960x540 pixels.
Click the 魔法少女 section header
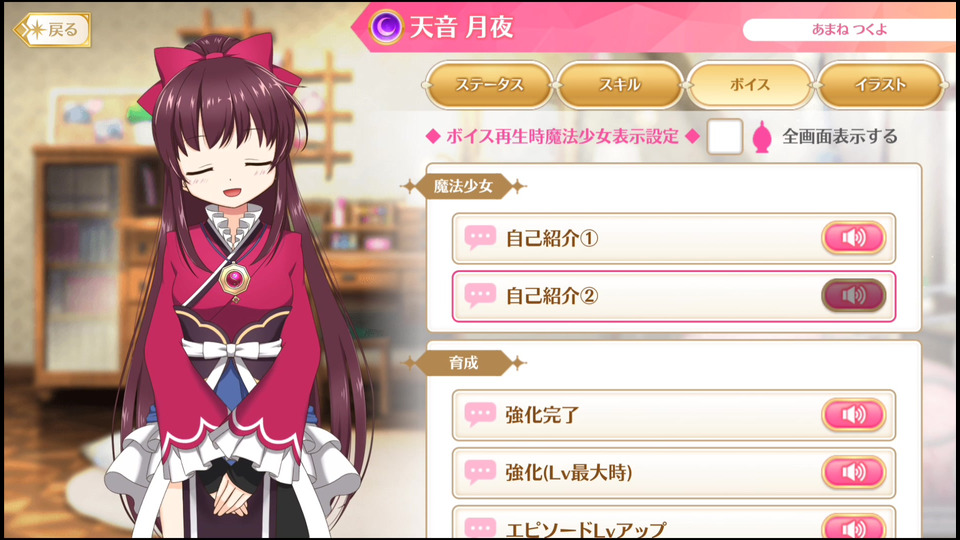tap(463, 186)
